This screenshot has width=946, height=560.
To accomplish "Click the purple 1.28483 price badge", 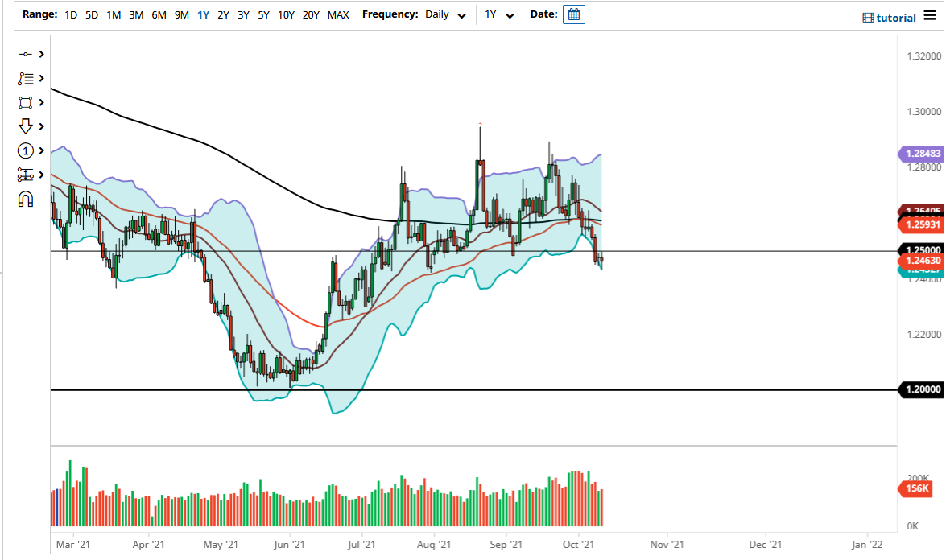I will (920, 153).
